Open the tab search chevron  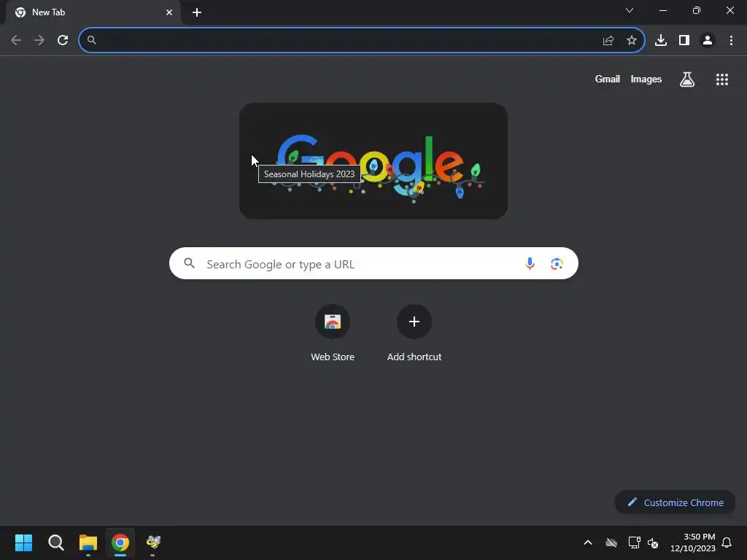coord(630,10)
